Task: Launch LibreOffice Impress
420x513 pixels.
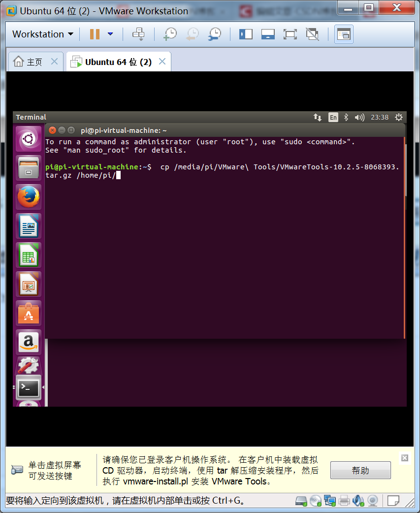Action: 29,284
